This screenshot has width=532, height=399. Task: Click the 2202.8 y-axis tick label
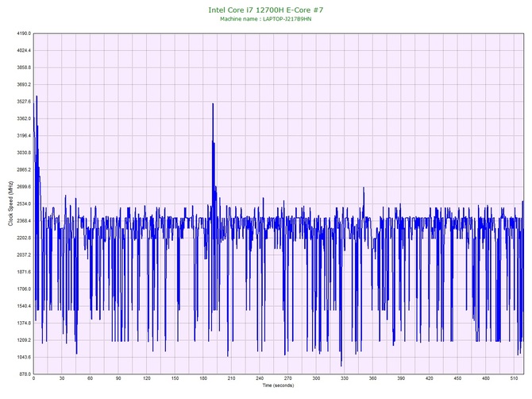[x=24, y=238]
